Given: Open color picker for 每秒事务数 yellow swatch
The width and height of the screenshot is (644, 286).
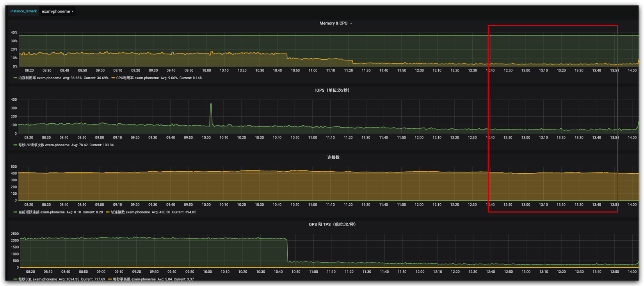Looking at the screenshot, I should click(110, 279).
